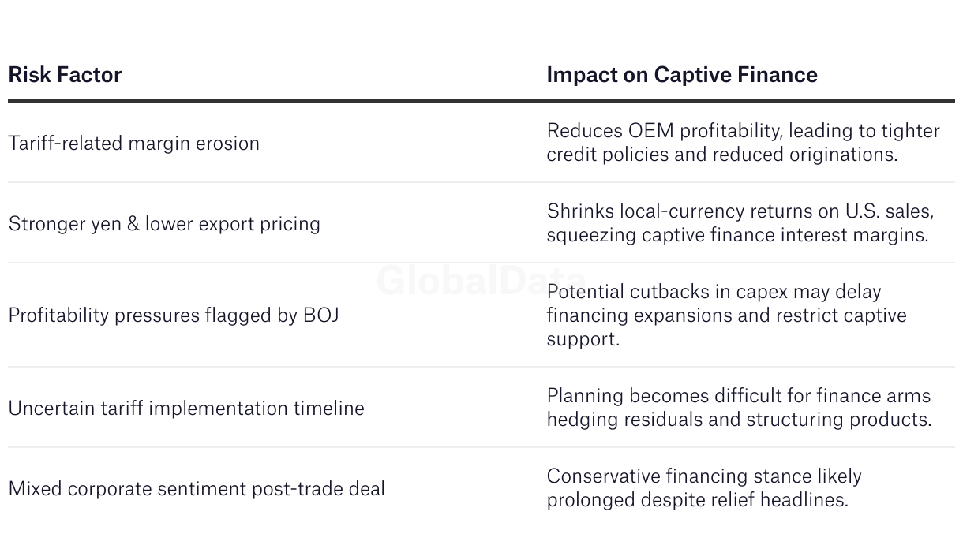Click 'Conservative financing stance likely' impact text

[x=703, y=476]
